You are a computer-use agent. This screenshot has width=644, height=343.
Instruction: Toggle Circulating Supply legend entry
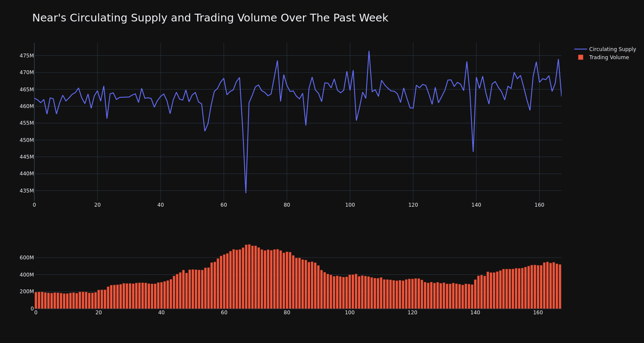point(605,49)
